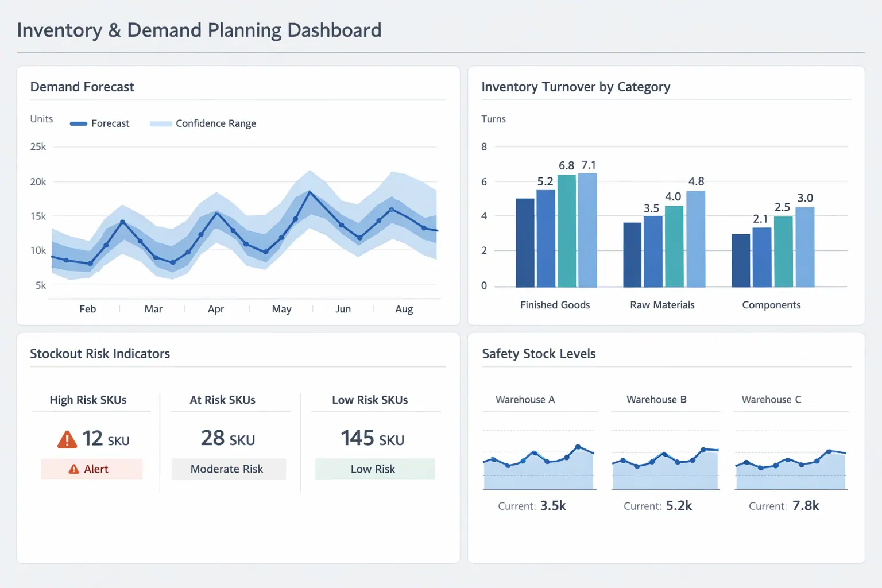Click the Warehouse B trend graph
The image size is (882, 588).
coord(664,465)
